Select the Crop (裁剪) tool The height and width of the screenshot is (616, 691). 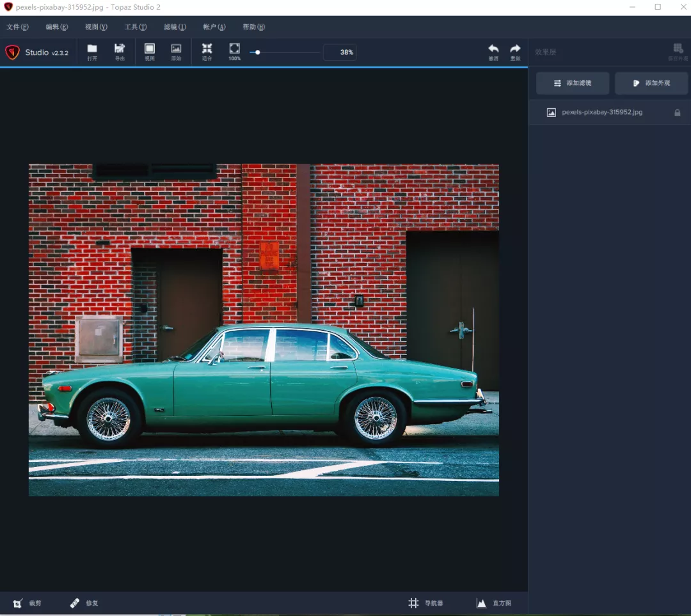tap(28, 603)
